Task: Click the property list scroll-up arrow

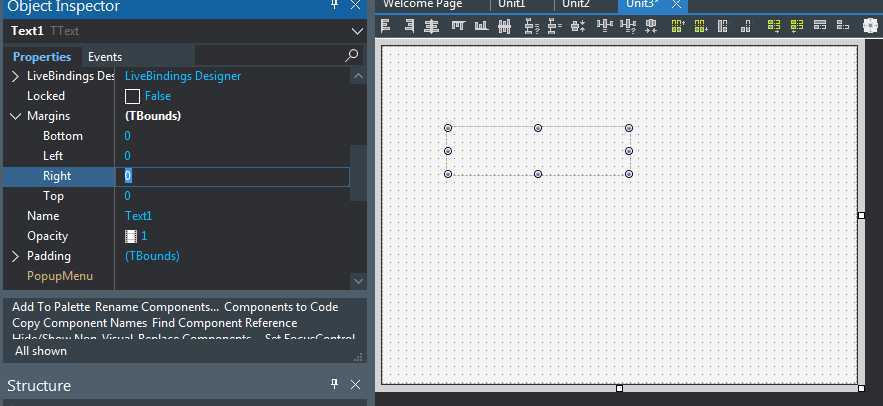Action: 358,75
